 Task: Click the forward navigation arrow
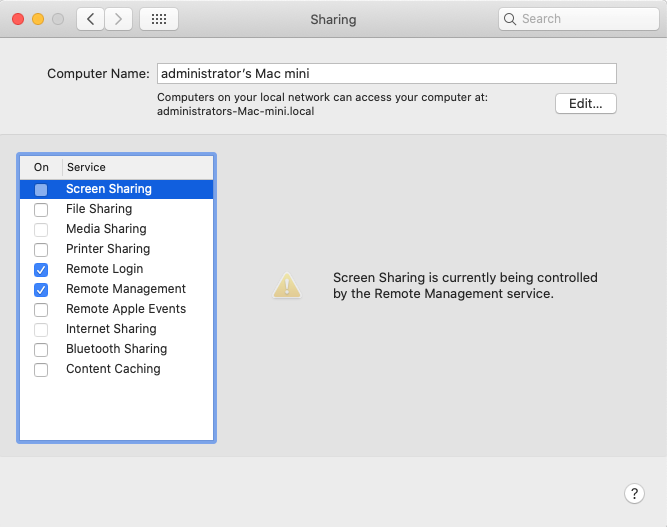118,19
